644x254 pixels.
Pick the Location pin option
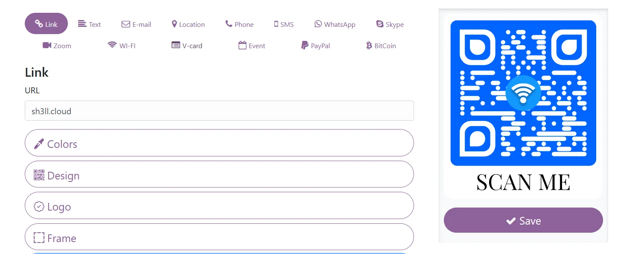point(188,24)
